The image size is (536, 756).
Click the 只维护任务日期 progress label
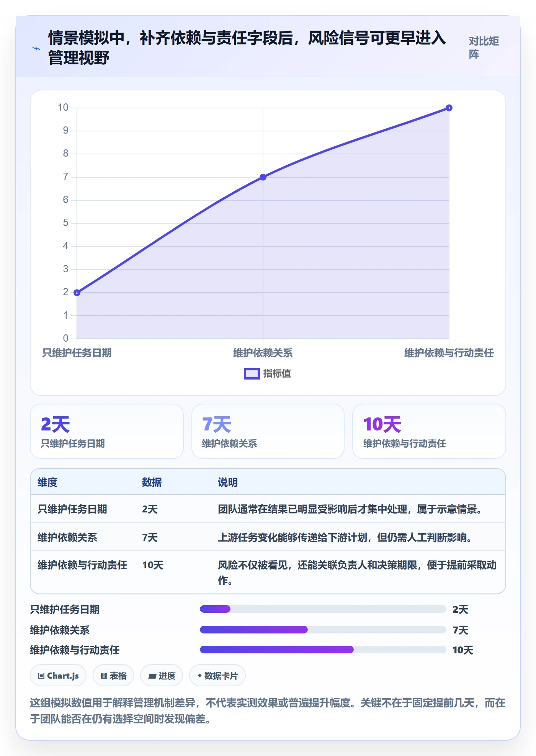65,609
